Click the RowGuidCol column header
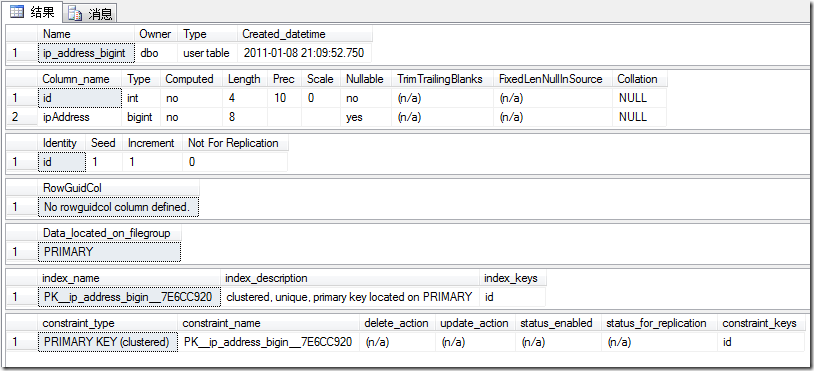Image resolution: width=814 pixels, height=371 pixels. 118,188
